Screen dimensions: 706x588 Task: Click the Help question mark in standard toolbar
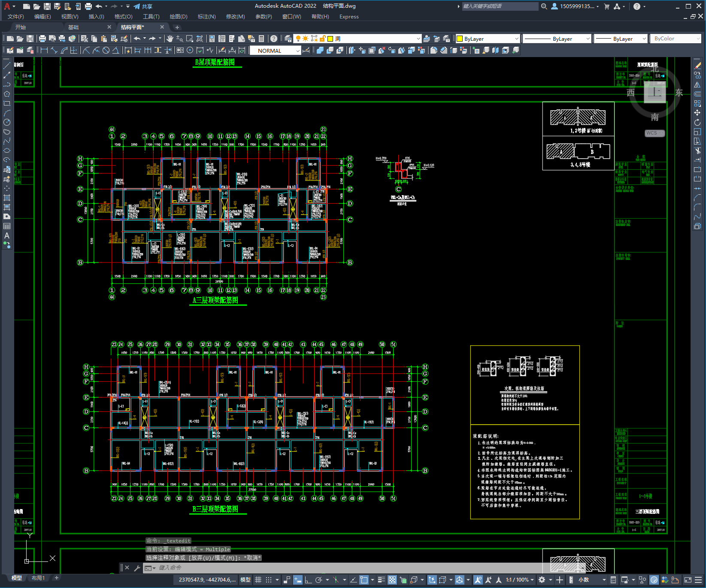coord(274,39)
